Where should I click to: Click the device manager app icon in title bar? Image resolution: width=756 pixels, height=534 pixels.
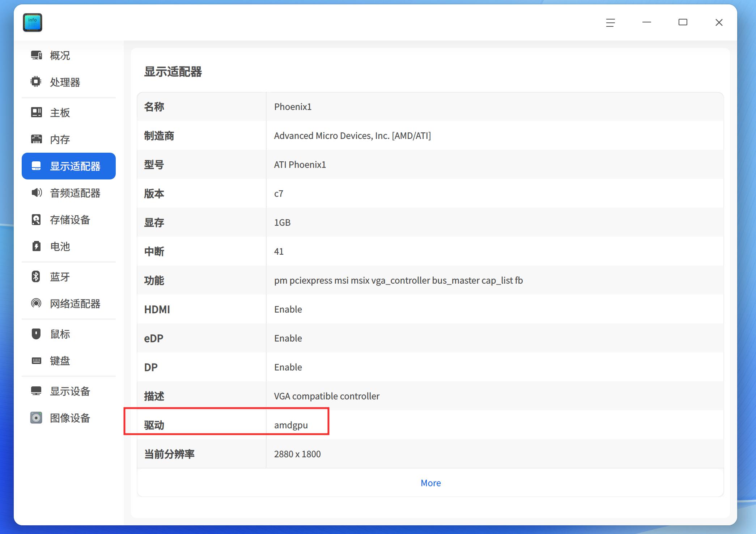[33, 22]
